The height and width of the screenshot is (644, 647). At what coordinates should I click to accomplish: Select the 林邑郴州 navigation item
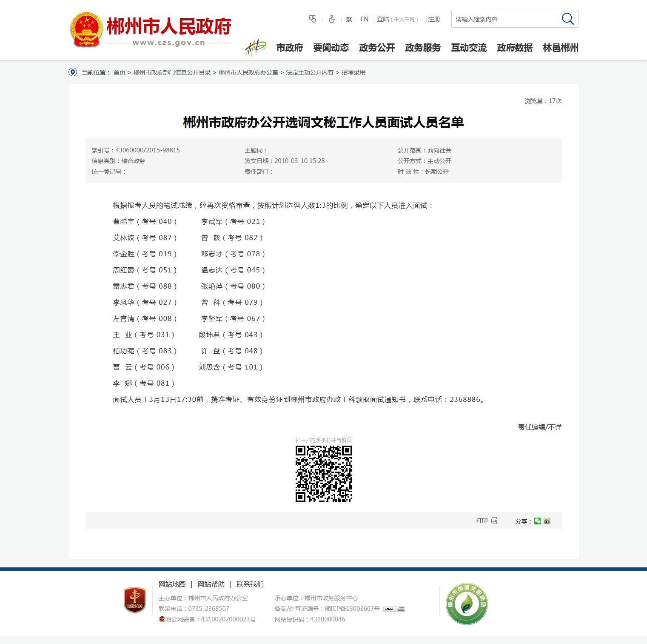tap(561, 48)
